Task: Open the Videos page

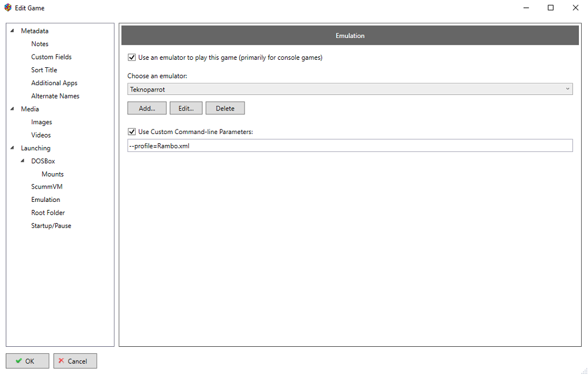Action: [x=41, y=135]
